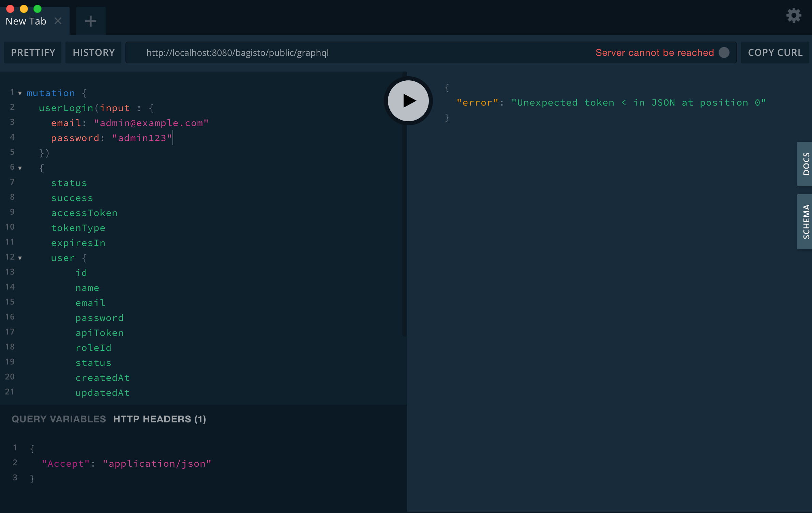812x513 pixels.
Task: Run the GraphQL query with the play button
Action: pos(408,101)
